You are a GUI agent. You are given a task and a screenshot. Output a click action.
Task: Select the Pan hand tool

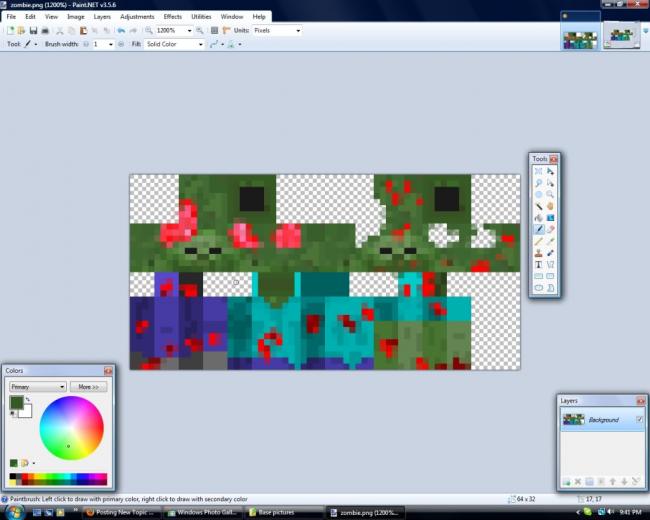click(x=550, y=206)
